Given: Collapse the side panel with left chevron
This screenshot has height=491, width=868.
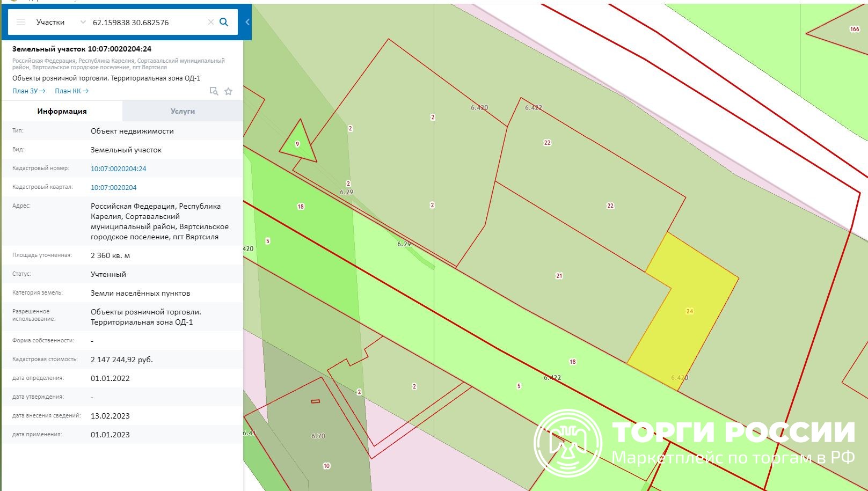Looking at the screenshot, I should tap(247, 22).
